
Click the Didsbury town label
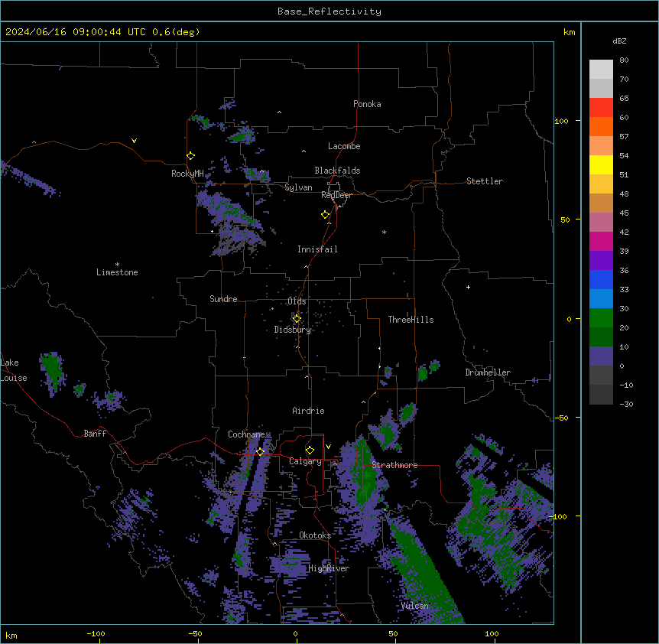click(x=293, y=330)
